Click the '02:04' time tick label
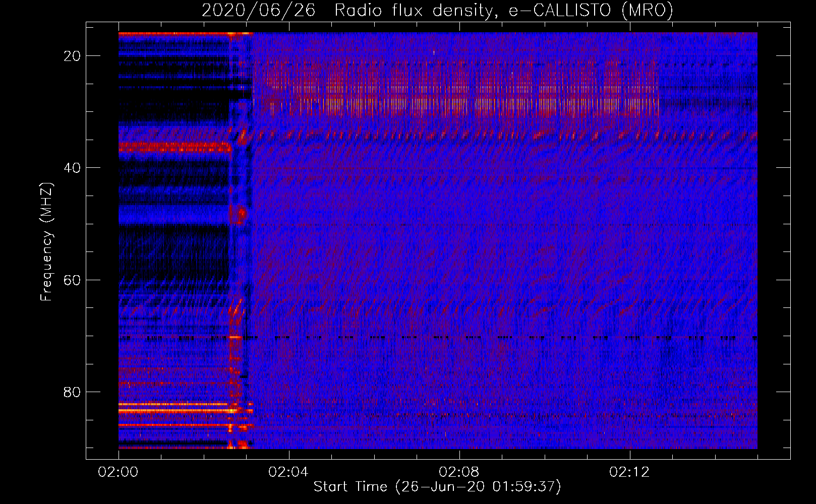The image size is (816, 504). coord(288,472)
